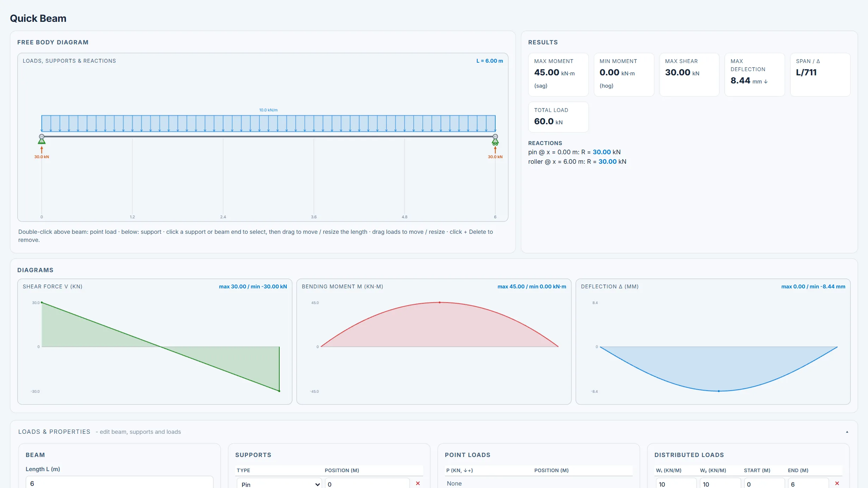Image resolution: width=868 pixels, height=488 pixels.
Task: Click the minimum point on deflection curve
Action: pyautogui.click(x=719, y=391)
